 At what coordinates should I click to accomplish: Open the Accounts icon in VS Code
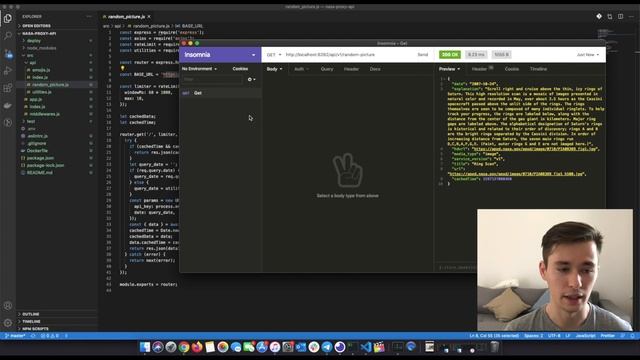(x=8, y=306)
